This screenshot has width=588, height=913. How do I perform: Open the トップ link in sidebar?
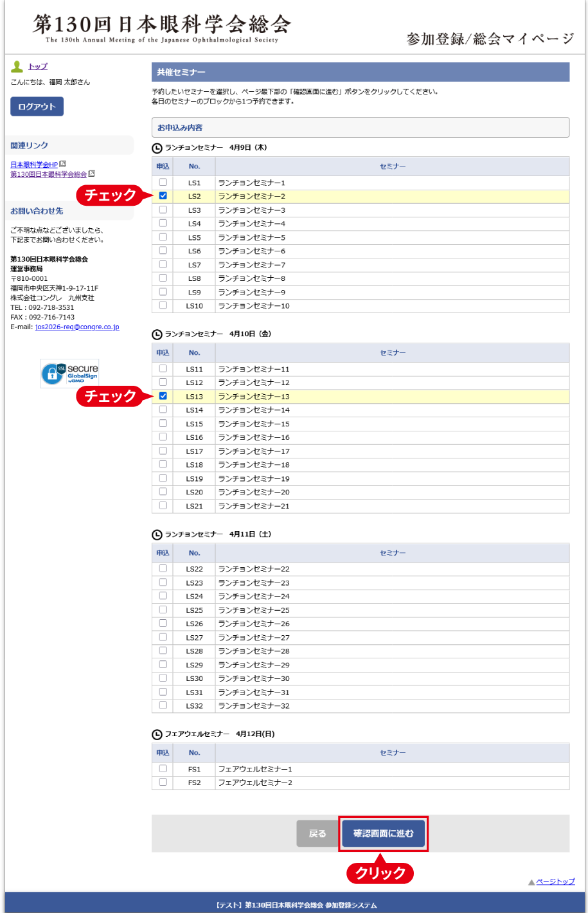click(x=38, y=66)
